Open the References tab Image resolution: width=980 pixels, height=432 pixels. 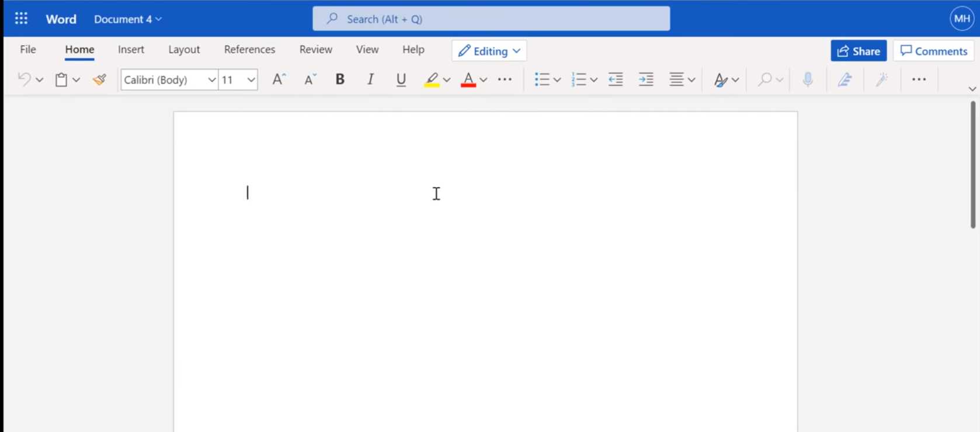click(x=249, y=50)
